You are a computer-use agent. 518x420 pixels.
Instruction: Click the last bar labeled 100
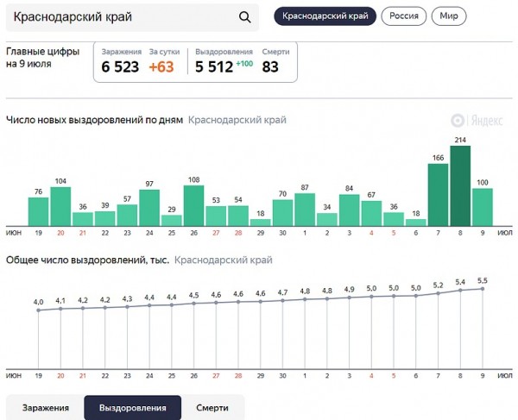pyautogui.click(x=482, y=207)
